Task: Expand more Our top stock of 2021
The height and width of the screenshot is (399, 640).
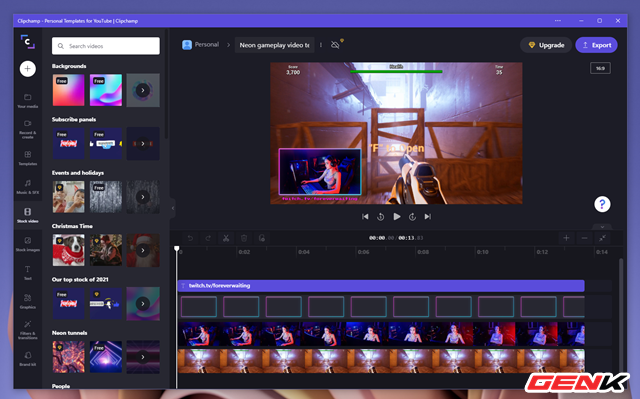Action: pos(142,304)
